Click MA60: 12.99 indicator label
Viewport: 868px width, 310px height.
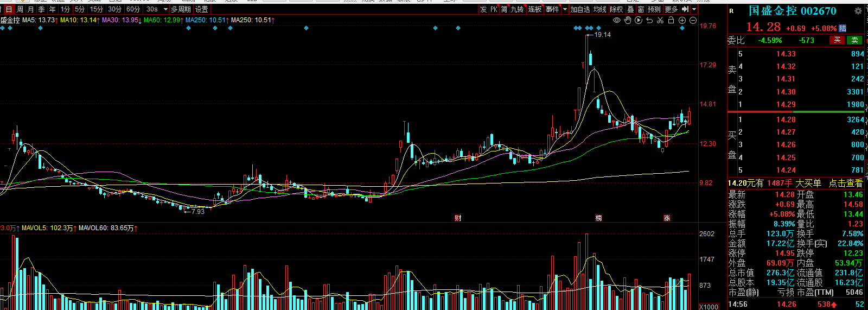pyautogui.click(x=164, y=20)
